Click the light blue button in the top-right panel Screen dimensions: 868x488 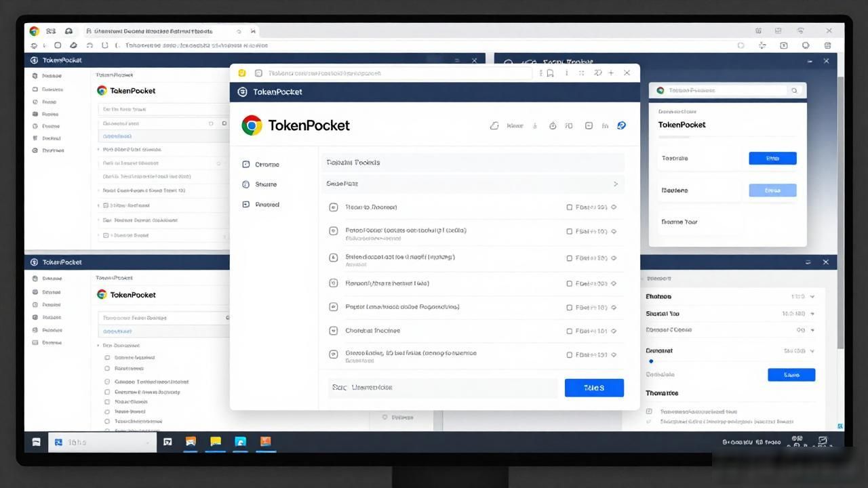(x=772, y=190)
